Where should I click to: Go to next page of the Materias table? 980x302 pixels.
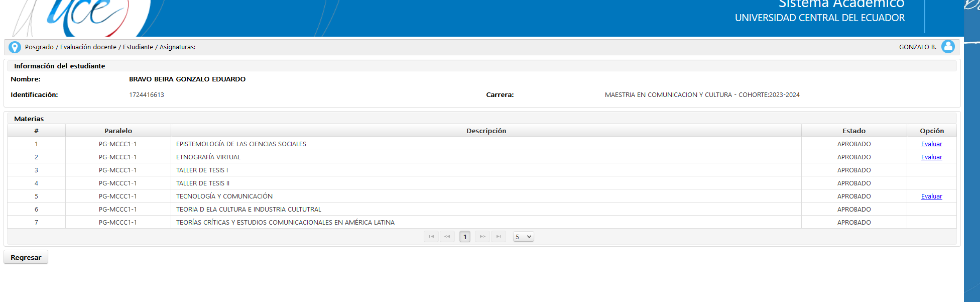tap(482, 237)
